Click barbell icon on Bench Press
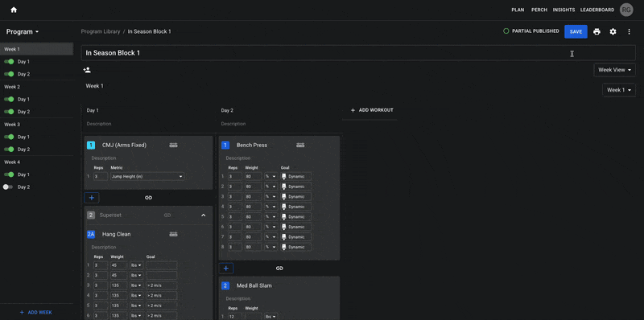The height and width of the screenshot is (320, 644). coord(300,145)
